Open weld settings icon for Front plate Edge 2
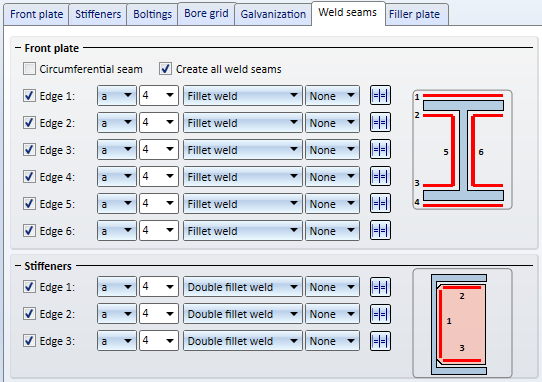The image size is (542, 382). click(x=380, y=122)
